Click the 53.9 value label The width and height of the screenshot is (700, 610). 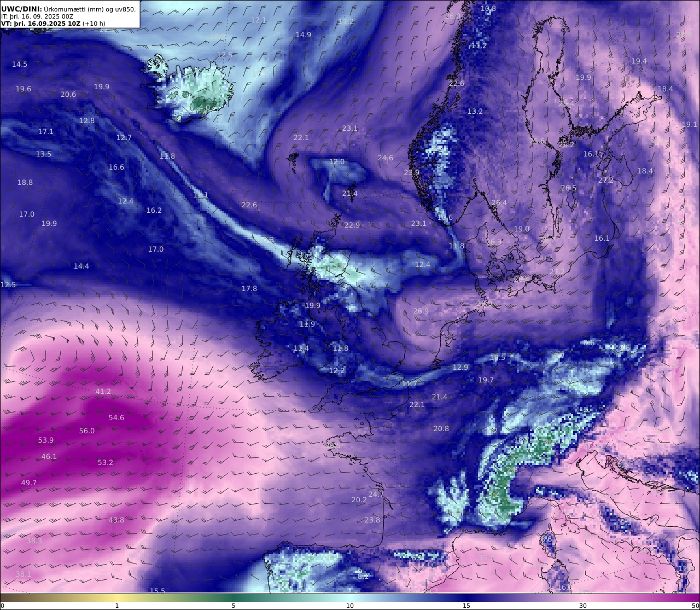pos(46,440)
